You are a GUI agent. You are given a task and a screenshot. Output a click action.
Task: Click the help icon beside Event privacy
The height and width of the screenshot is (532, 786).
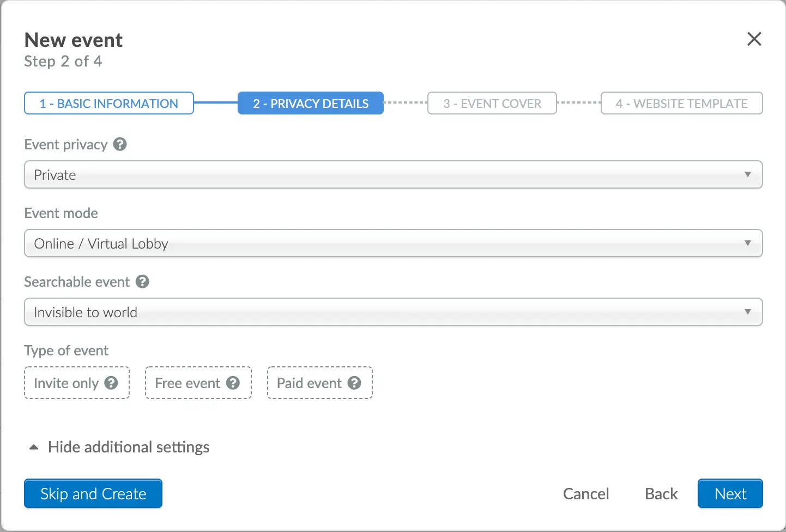click(x=120, y=144)
